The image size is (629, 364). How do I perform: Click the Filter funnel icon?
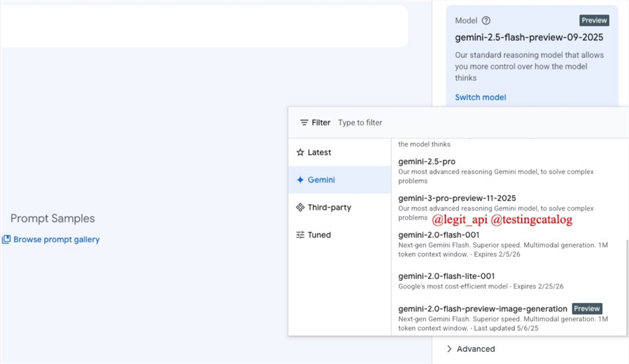303,123
